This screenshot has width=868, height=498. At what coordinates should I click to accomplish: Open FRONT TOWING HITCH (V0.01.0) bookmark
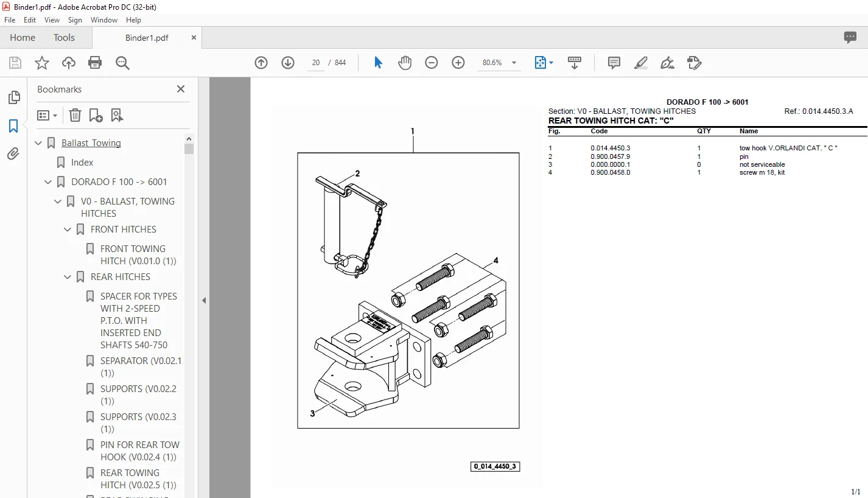click(x=139, y=255)
